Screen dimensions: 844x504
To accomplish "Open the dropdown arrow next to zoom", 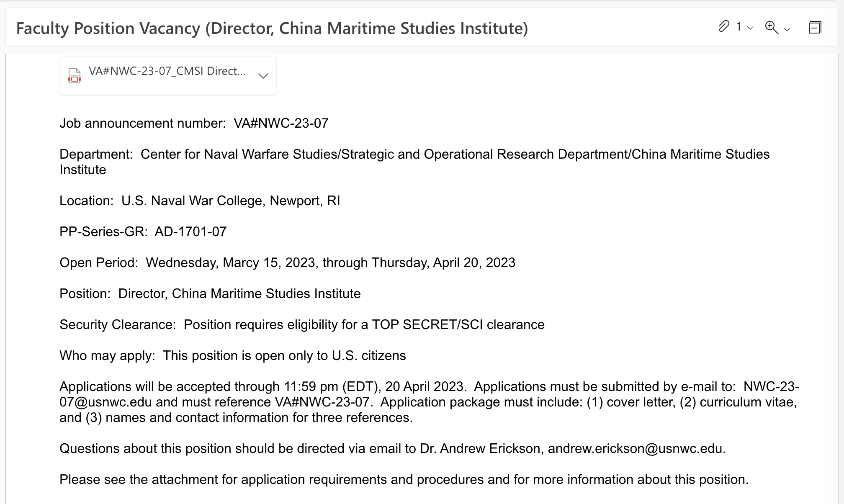I will 787,29.
